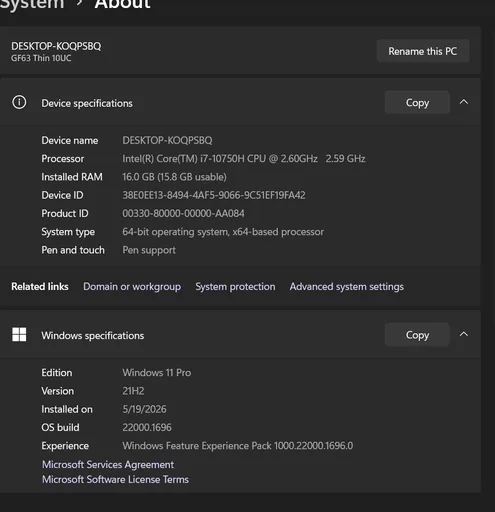Click the Processor value text
Image resolution: width=495 pixels, height=512 pixels.
[x=244, y=159]
